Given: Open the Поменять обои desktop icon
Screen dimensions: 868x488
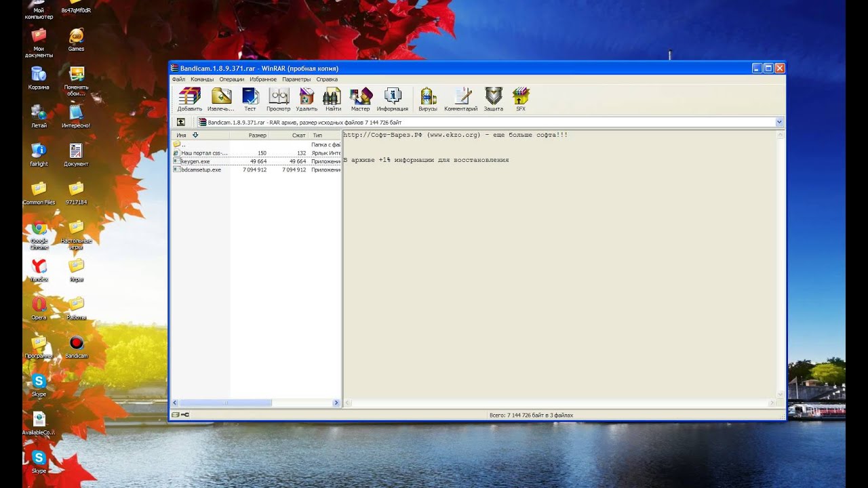Looking at the screenshot, I should (x=76, y=81).
